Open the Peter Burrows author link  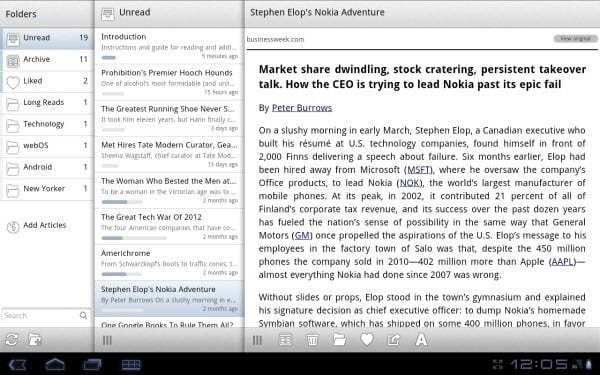click(302, 108)
